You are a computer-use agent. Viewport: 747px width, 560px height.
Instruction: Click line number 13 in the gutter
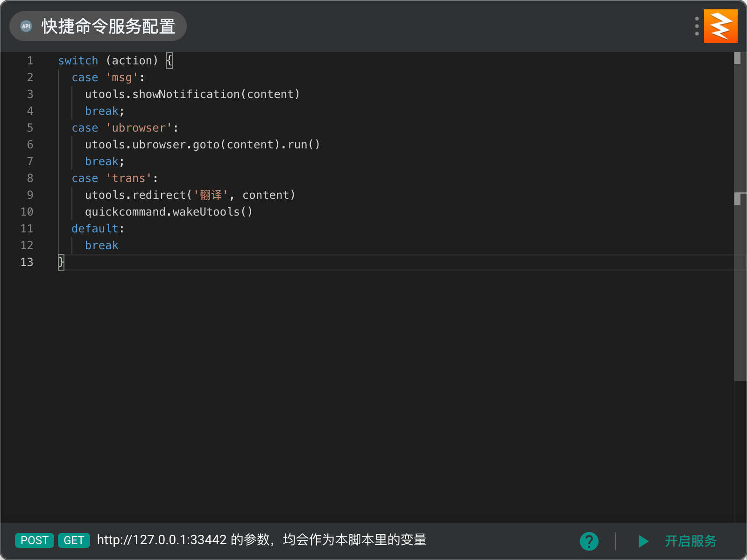[27, 262]
